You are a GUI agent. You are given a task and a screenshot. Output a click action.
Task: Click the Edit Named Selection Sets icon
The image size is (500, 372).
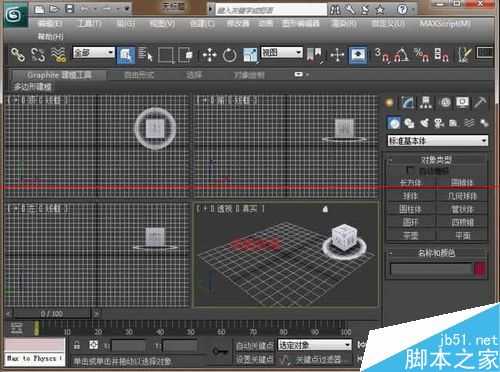[x=464, y=55]
